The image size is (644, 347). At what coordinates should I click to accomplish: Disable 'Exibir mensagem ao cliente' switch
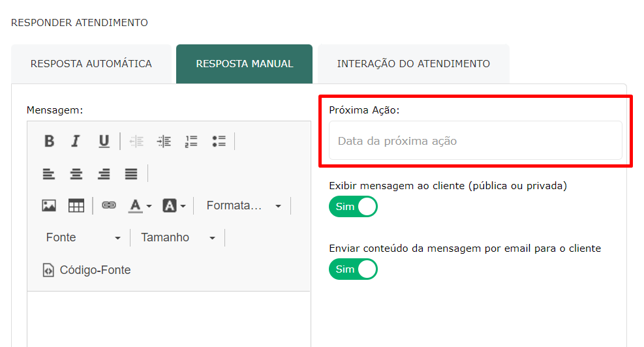[353, 207]
